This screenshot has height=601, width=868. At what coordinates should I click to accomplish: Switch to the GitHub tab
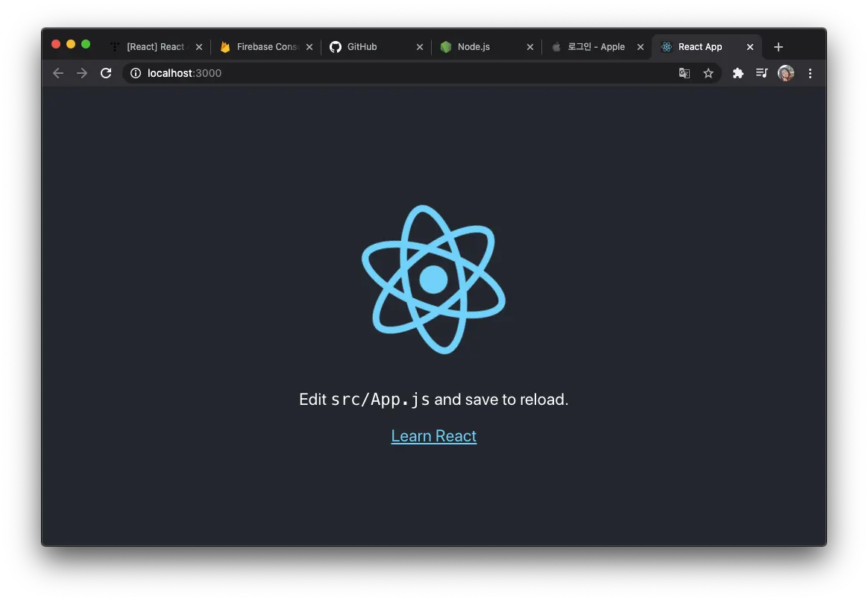pyautogui.click(x=377, y=47)
